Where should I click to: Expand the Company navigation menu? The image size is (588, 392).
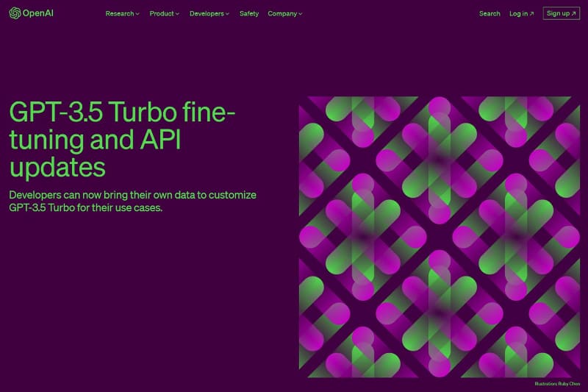pos(284,13)
